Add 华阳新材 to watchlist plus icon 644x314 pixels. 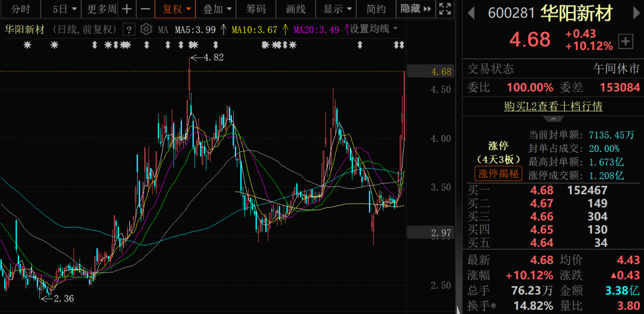coord(626,41)
